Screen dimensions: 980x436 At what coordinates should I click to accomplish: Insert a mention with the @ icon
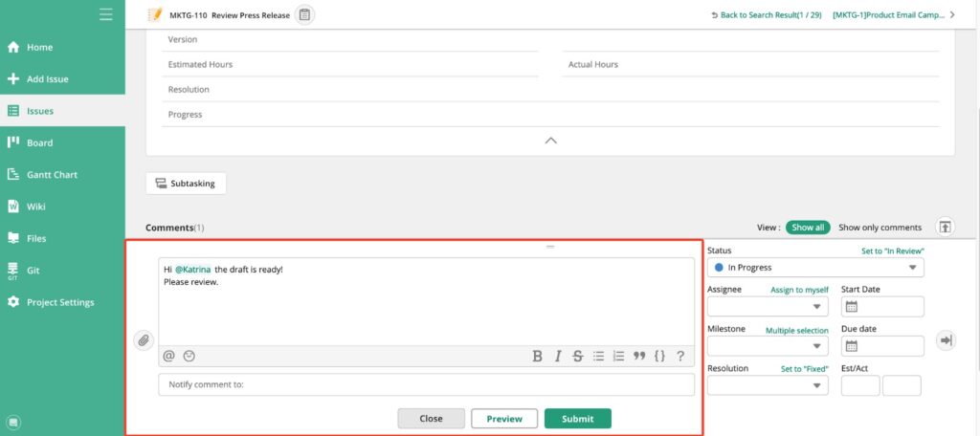(168, 356)
